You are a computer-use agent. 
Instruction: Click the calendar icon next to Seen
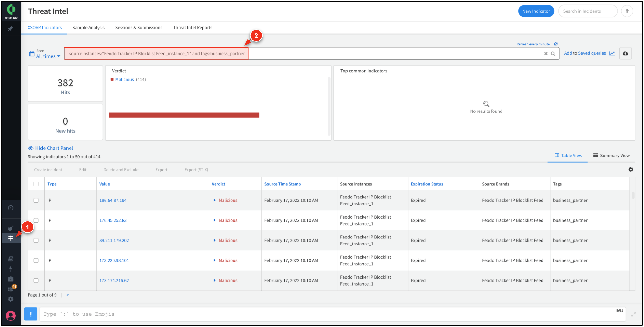pyautogui.click(x=32, y=54)
